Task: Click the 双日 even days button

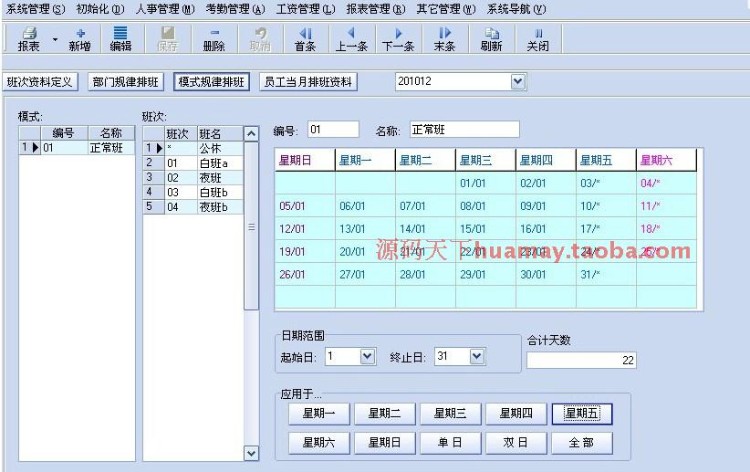Action: (x=516, y=443)
